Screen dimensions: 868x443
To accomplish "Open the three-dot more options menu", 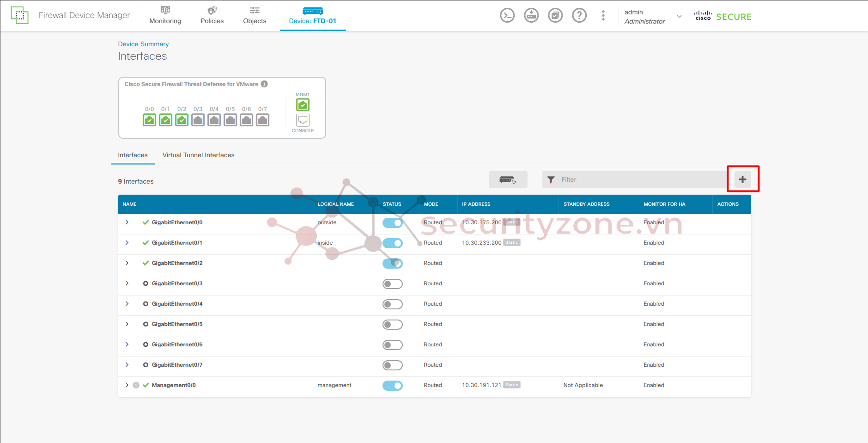I will [603, 16].
